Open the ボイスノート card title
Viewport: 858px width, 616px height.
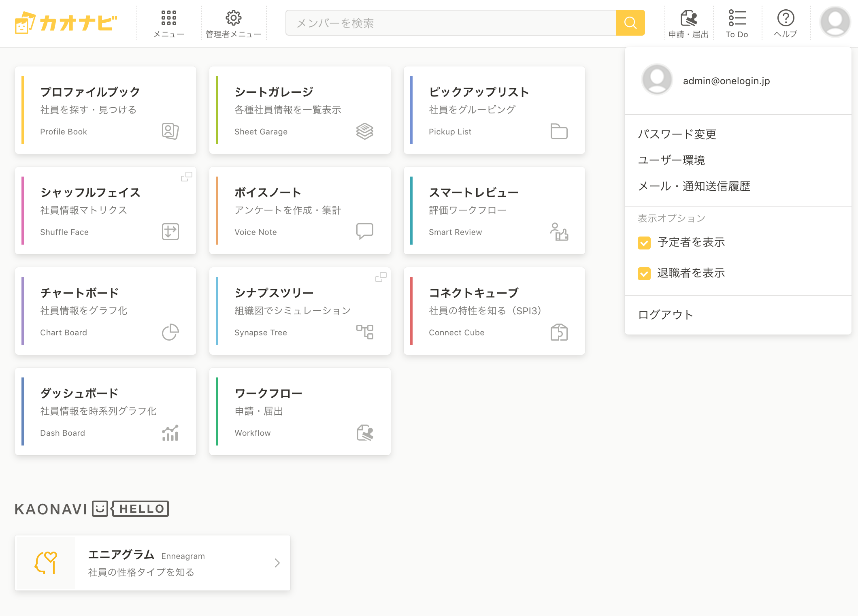point(268,192)
